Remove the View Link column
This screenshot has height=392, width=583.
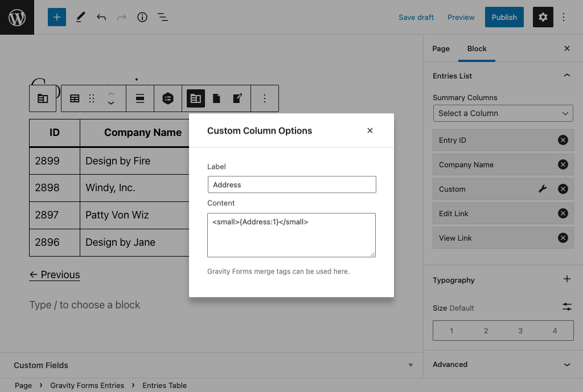(563, 238)
